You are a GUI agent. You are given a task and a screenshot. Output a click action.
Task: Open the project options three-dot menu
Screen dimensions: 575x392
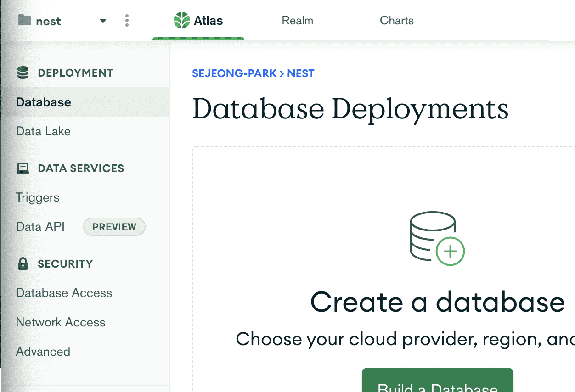(x=127, y=21)
